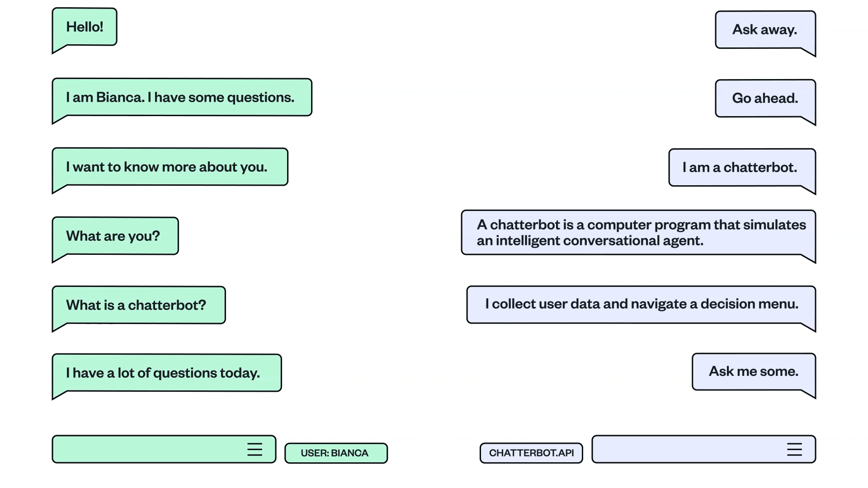Image resolution: width=868 pixels, height=488 pixels.
Task: Click the purple chatterbot input field
Action: (687, 450)
